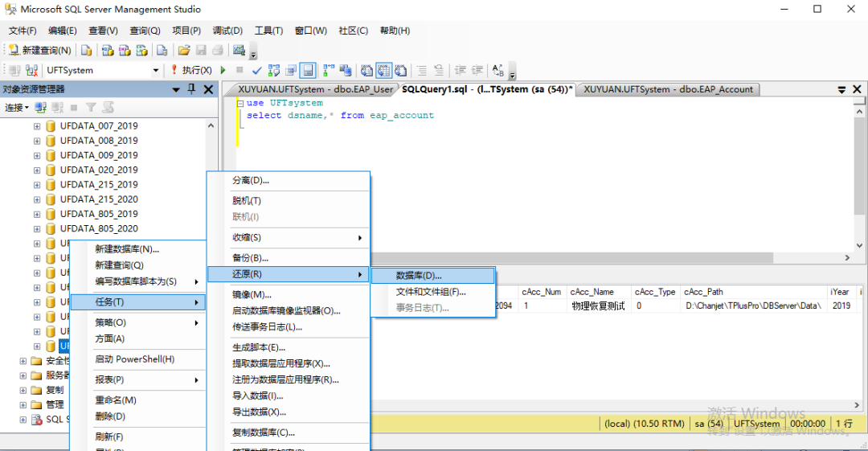Click the Analysis Services MDX Query icon

tap(108, 51)
